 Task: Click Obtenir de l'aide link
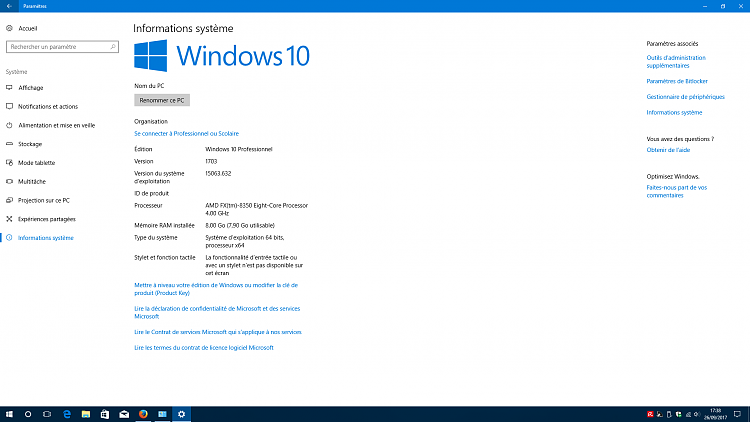(668, 150)
